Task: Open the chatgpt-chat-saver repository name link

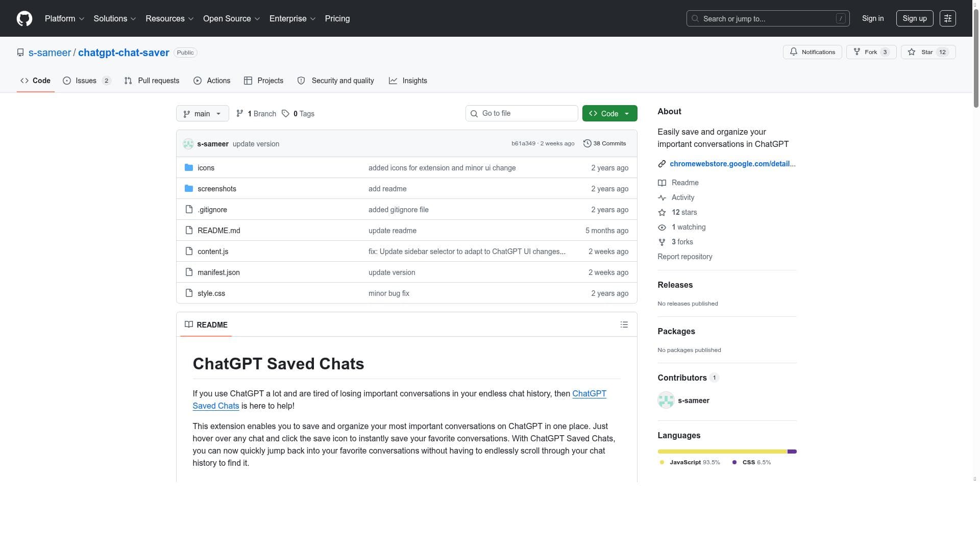Action: click(x=124, y=53)
